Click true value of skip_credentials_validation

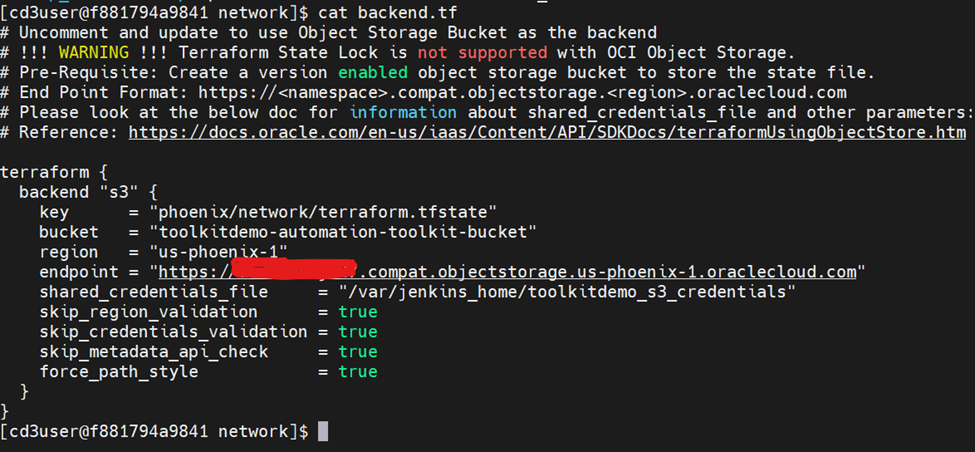click(357, 331)
